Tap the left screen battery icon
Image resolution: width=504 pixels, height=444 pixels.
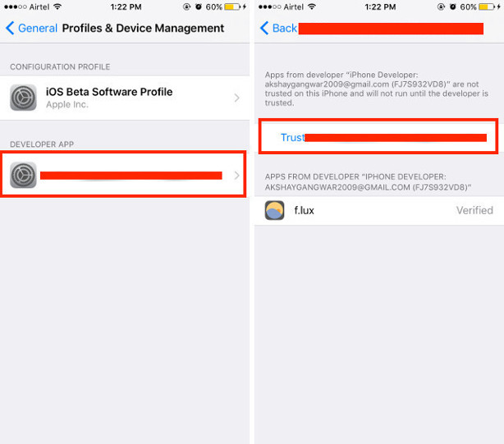[232, 7]
